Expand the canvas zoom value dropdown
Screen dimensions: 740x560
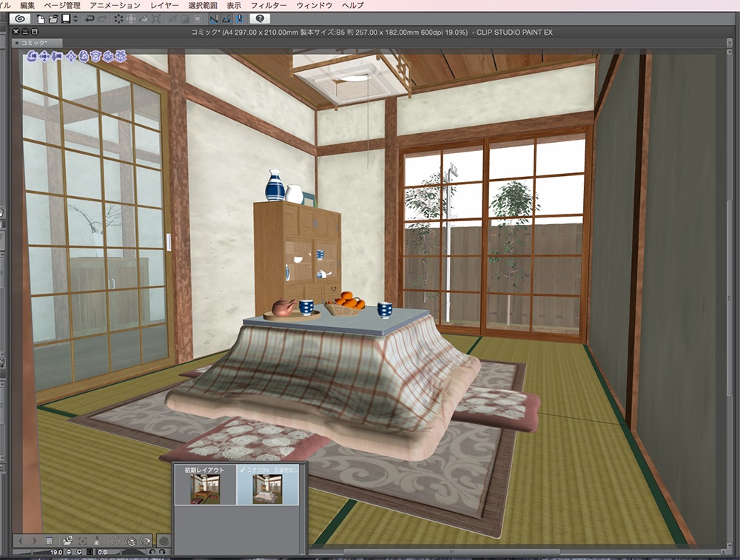[78, 552]
